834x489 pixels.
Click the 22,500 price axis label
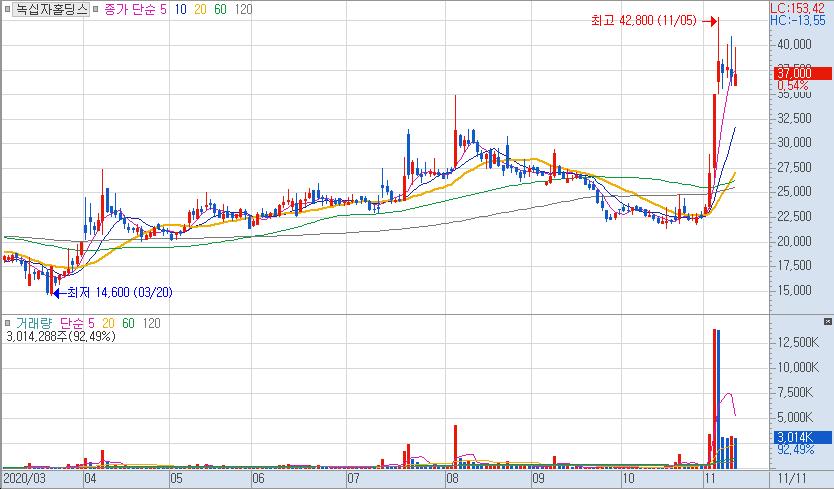(795, 216)
